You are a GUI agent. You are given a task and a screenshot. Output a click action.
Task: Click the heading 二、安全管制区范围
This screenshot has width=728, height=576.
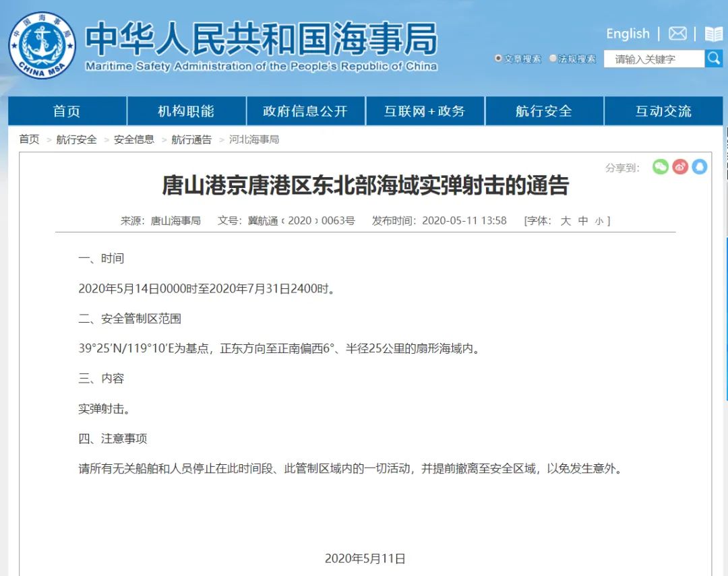click(x=130, y=319)
